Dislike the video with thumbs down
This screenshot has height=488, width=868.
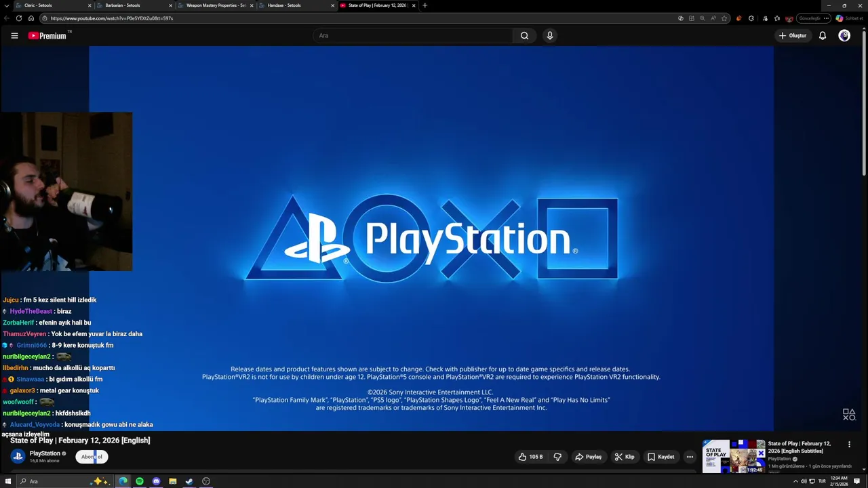557,457
